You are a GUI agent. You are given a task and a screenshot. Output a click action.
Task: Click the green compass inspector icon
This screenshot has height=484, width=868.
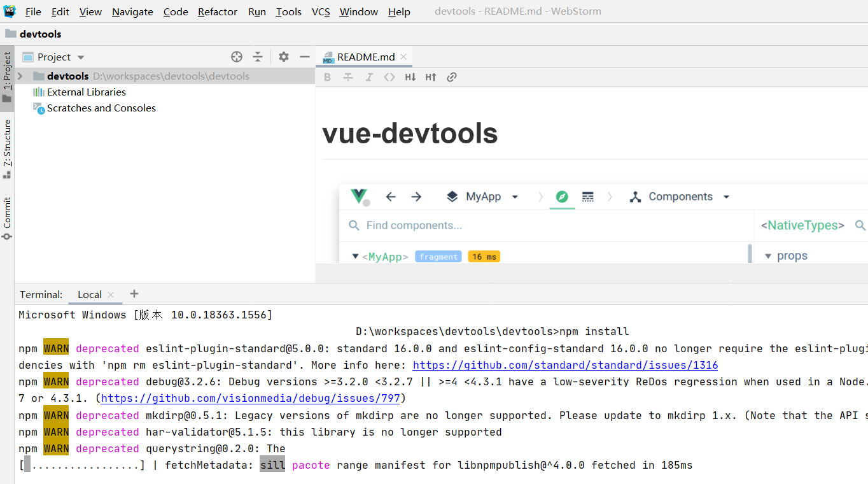point(561,197)
